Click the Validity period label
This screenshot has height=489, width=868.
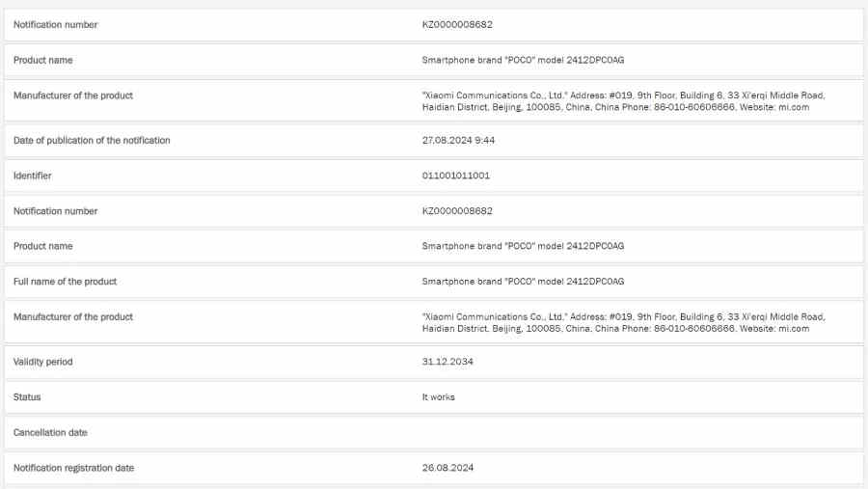click(43, 362)
